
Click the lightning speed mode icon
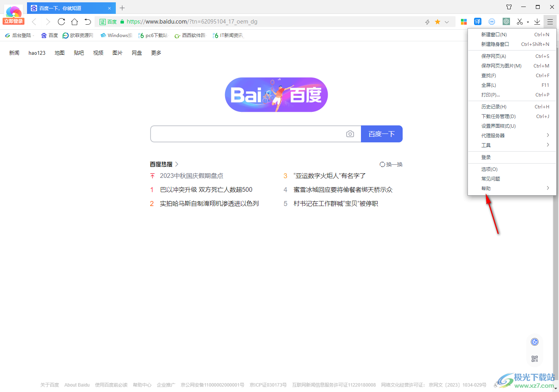pos(427,22)
